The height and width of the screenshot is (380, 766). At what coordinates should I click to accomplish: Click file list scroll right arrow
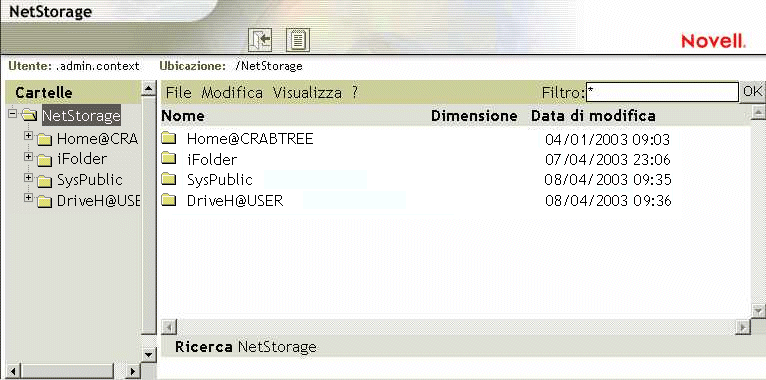(743, 327)
